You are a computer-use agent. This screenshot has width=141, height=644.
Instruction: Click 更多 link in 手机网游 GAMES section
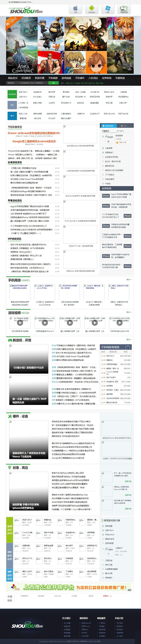(128, 280)
